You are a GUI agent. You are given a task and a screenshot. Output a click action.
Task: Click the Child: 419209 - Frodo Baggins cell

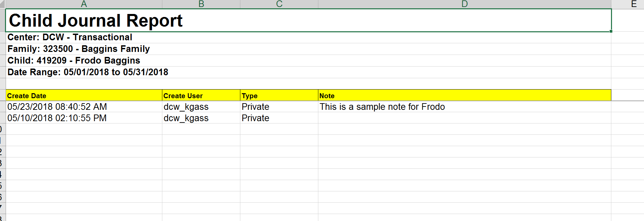[74, 61]
